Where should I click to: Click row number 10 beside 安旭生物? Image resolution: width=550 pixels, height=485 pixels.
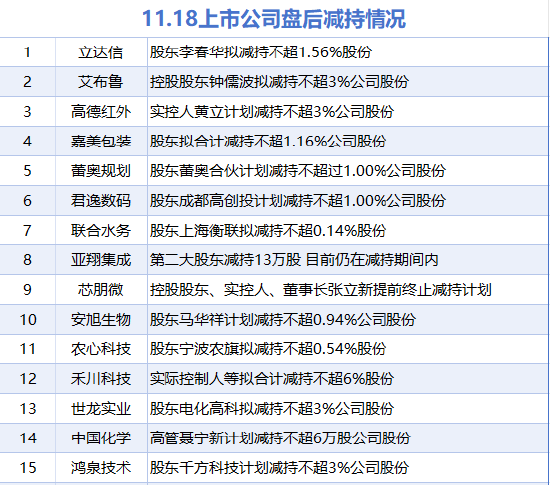click(28, 319)
